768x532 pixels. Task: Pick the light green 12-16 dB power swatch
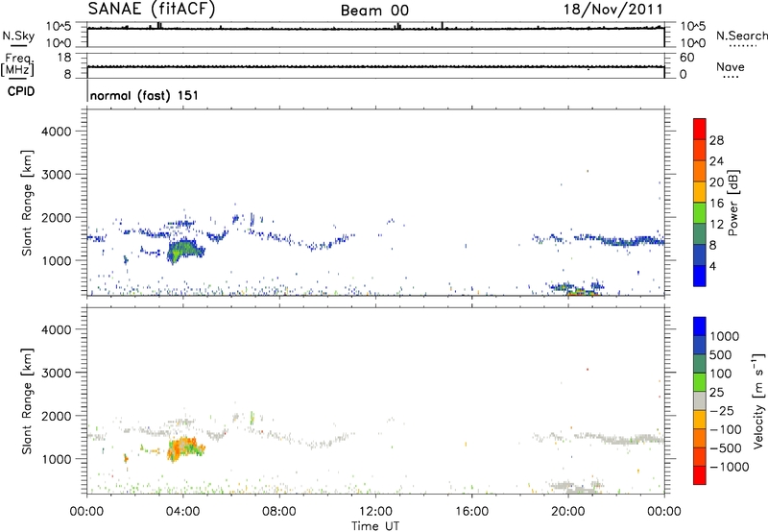[700, 212]
